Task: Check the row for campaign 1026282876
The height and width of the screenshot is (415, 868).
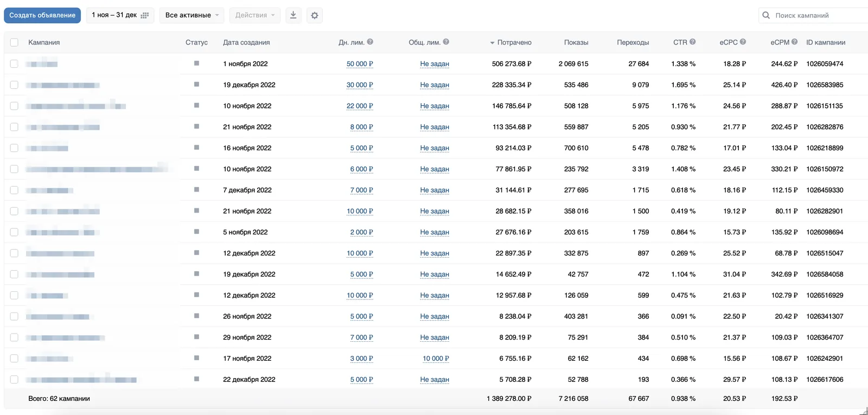Action: point(14,127)
